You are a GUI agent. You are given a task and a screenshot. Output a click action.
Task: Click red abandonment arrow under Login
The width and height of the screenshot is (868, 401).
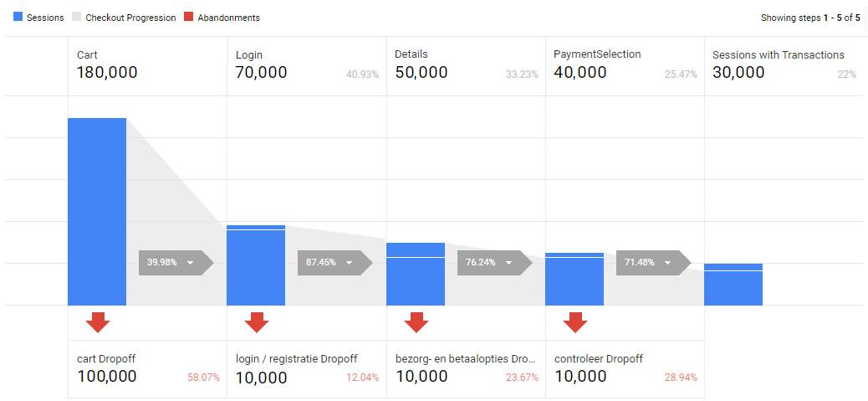[257, 322]
